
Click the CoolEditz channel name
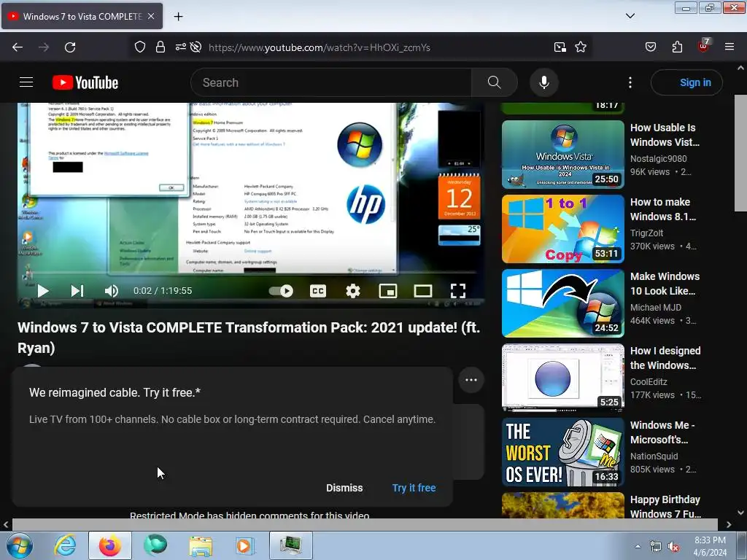pyautogui.click(x=649, y=381)
